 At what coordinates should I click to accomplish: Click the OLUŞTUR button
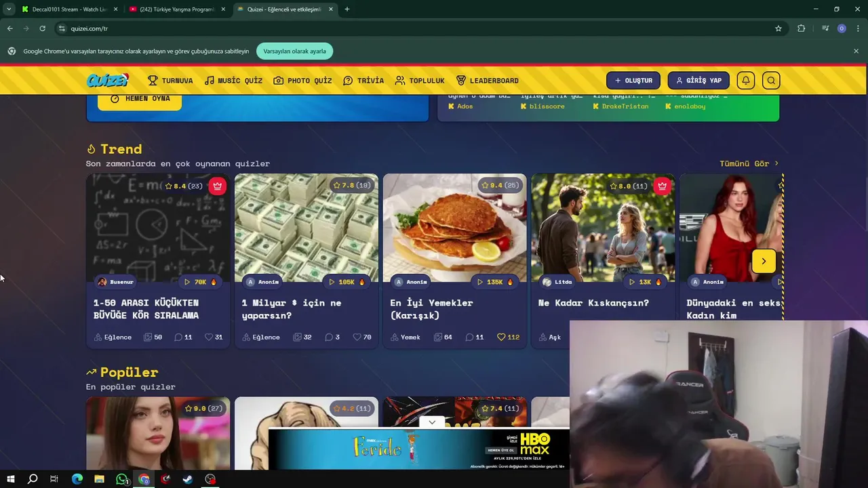[633, 81]
